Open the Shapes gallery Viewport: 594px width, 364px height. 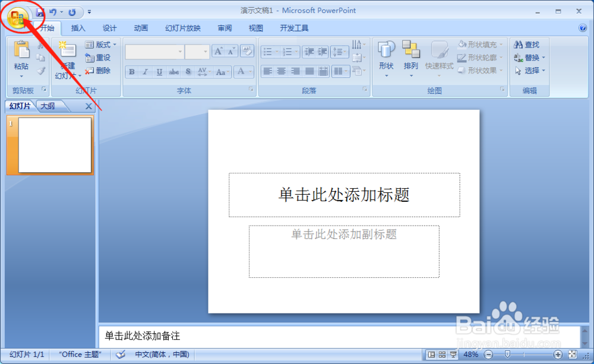point(386,59)
